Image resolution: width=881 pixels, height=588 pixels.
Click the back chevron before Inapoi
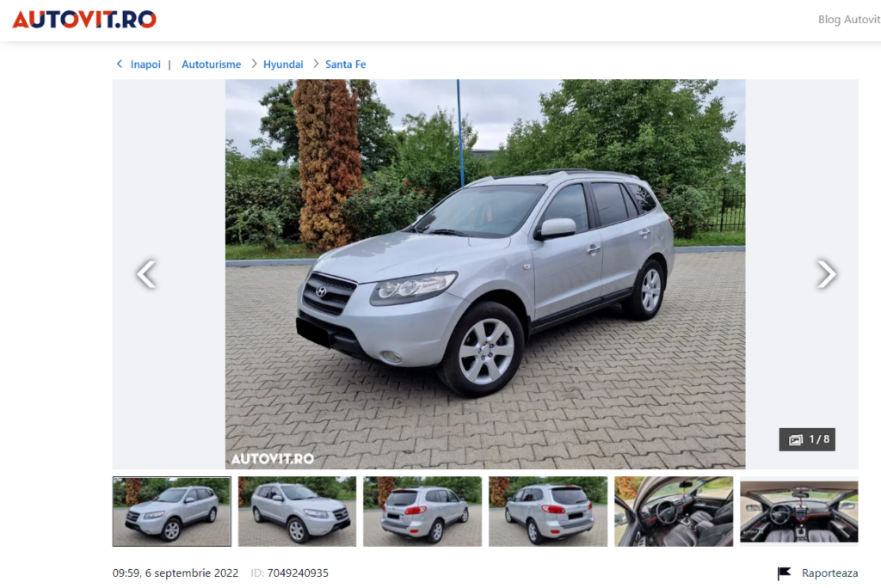(119, 64)
